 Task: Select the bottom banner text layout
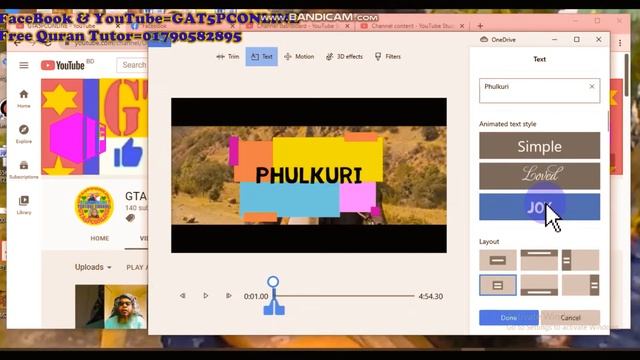[539, 285]
